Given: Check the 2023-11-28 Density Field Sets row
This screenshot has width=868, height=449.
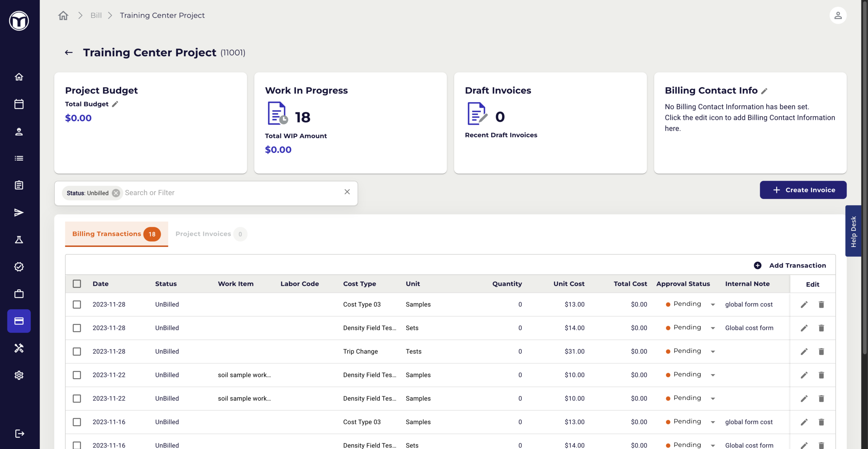Looking at the screenshot, I should tap(77, 328).
